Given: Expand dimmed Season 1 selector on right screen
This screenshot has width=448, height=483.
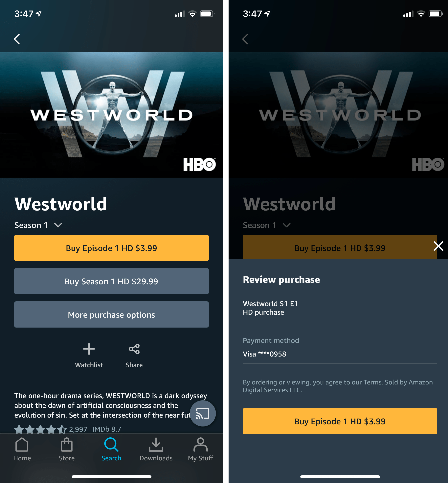Looking at the screenshot, I should 267,225.
